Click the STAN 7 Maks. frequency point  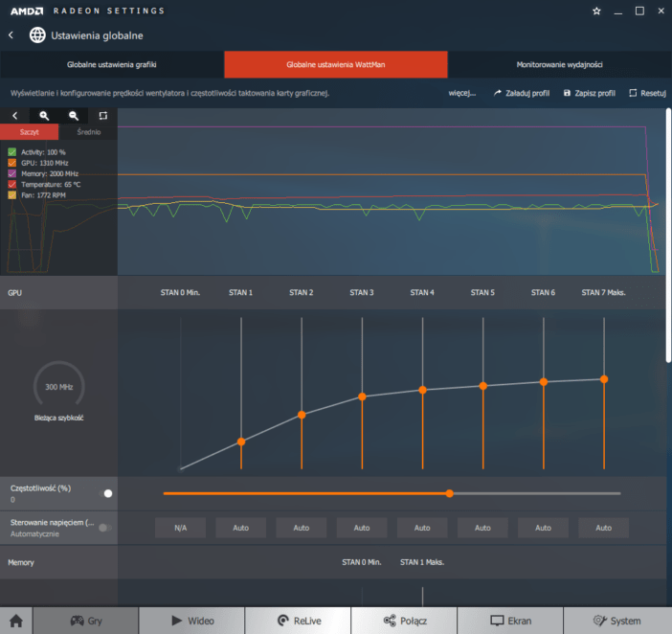point(604,379)
